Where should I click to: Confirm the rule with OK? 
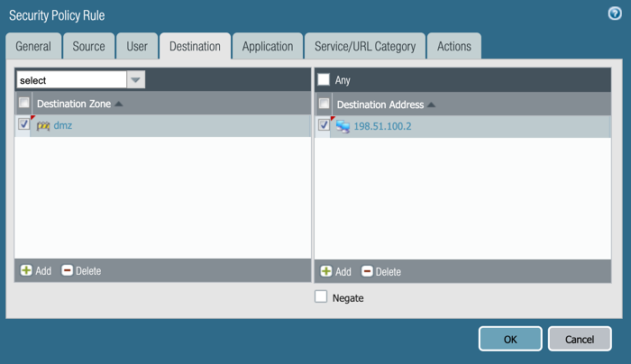510,339
